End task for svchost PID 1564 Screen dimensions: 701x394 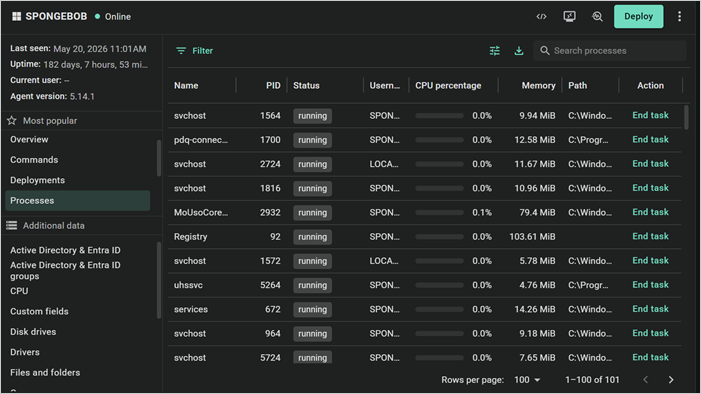pyautogui.click(x=650, y=115)
